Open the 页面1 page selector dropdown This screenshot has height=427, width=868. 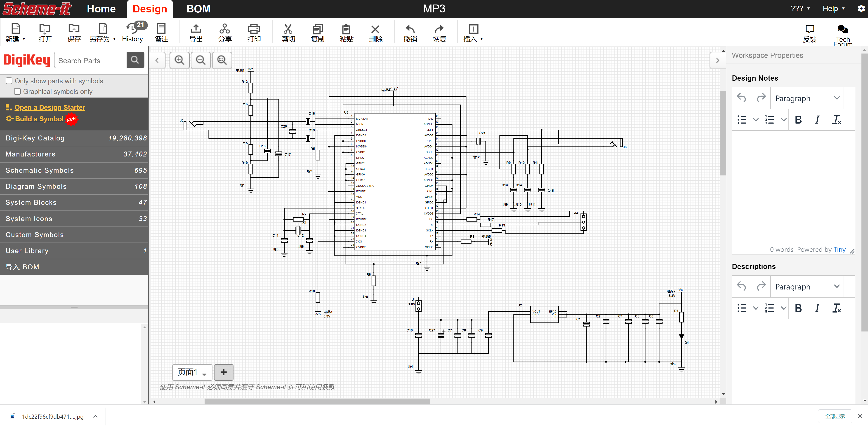(x=192, y=372)
